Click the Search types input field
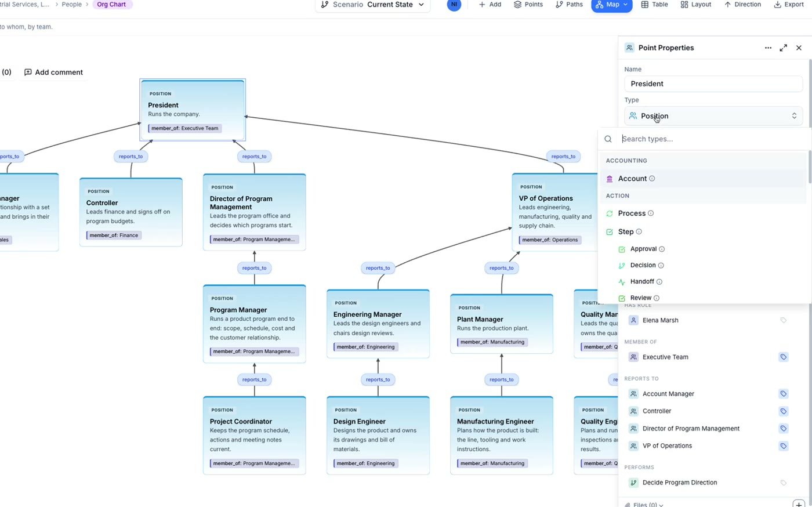 tap(713, 139)
